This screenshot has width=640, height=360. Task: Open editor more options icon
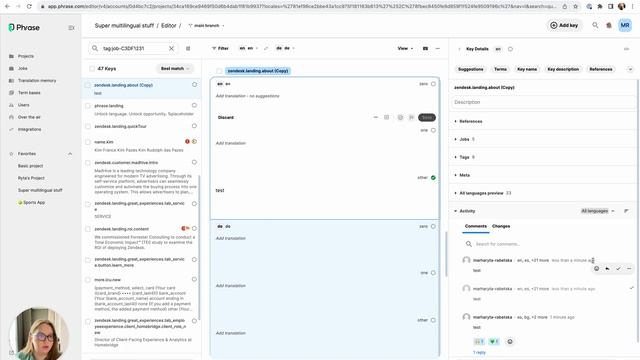point(438,48)
